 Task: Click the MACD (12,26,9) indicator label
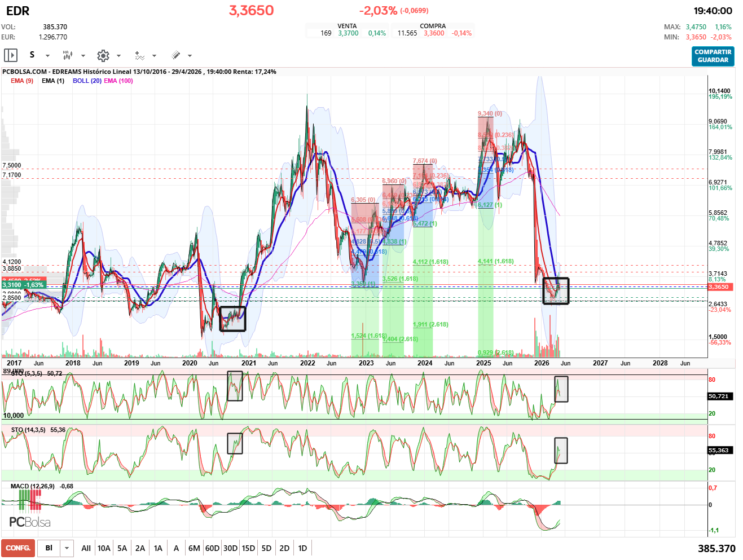tap(33, 486)
